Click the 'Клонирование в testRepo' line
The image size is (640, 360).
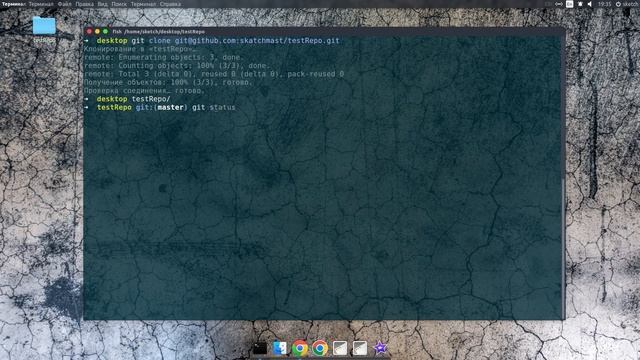pos(140,49)
